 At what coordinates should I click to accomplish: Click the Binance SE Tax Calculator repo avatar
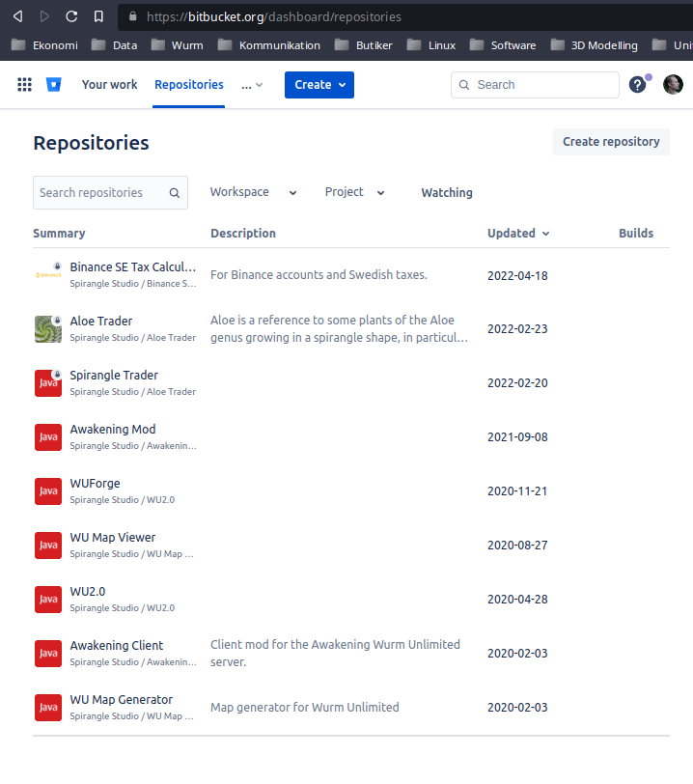pos(48,274)
